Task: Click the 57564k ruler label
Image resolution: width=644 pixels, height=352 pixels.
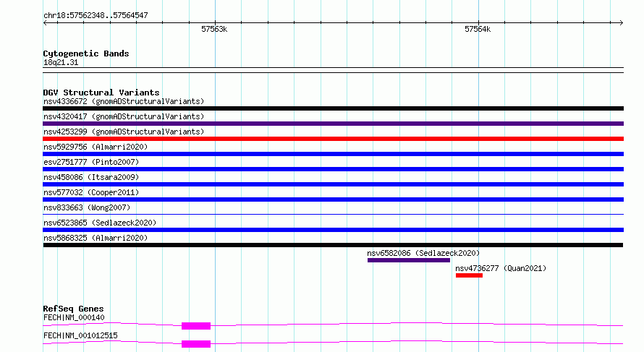Action: pyautogui.click(x=478, y=29)
